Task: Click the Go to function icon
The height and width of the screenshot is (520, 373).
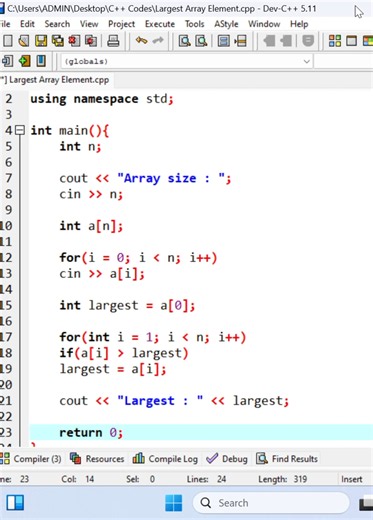Action: click(x=223, y=41)
